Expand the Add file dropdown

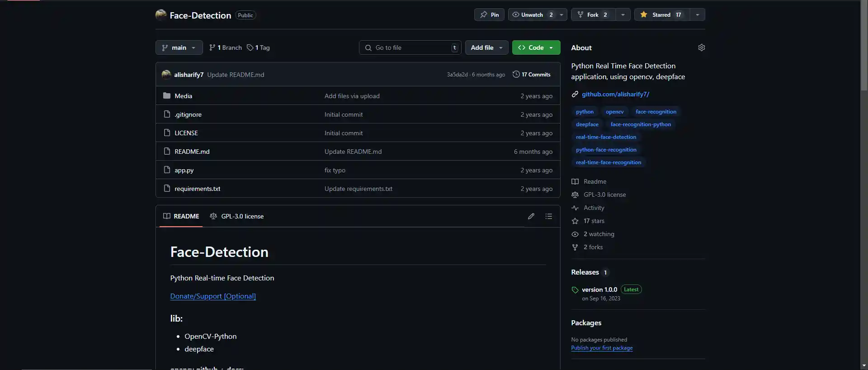click(486, 47)
